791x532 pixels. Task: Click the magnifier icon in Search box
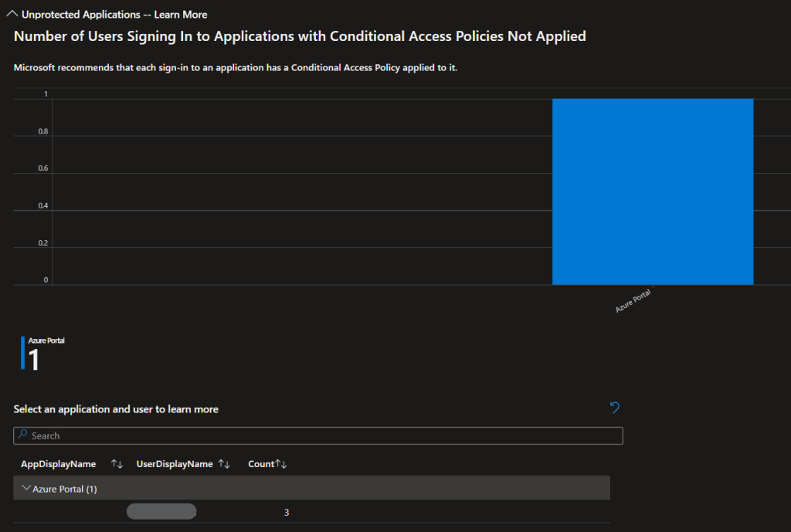point(23,435)
